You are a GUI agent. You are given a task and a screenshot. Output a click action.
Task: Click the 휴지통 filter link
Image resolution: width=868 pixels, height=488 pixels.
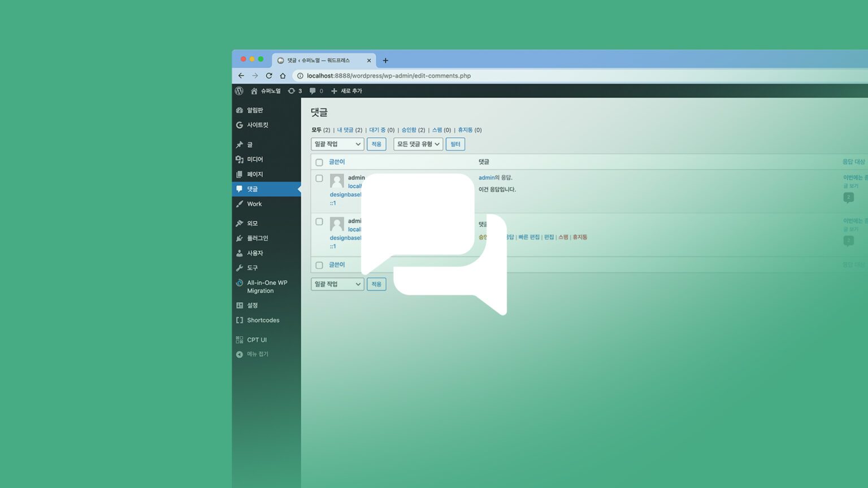click(465, 130)
